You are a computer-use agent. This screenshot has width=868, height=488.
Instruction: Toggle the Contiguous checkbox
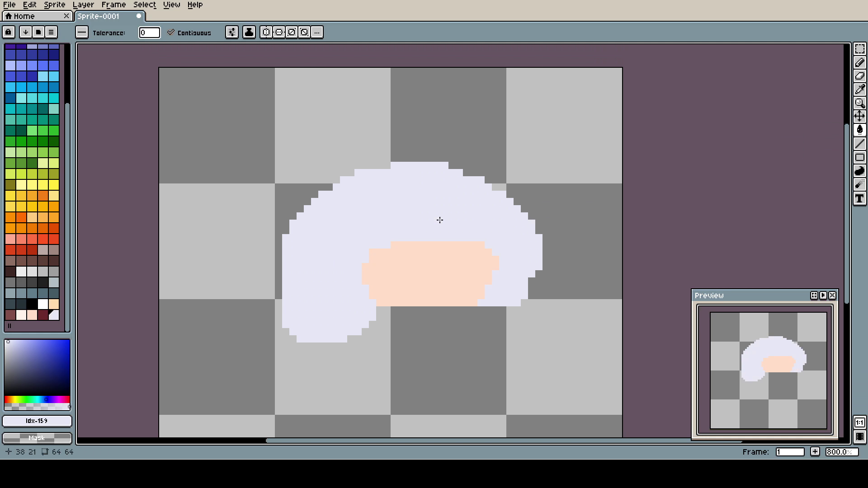[189, 33]
